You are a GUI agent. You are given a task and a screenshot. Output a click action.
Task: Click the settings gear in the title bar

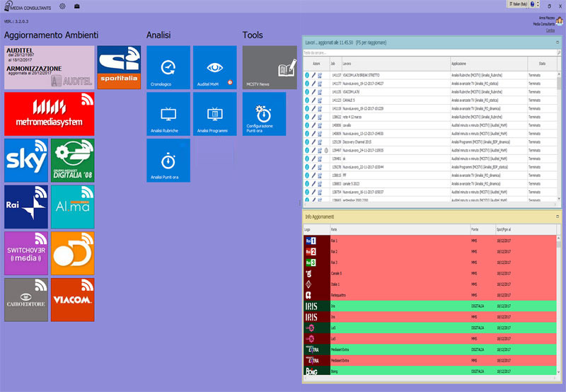(62, 6)
